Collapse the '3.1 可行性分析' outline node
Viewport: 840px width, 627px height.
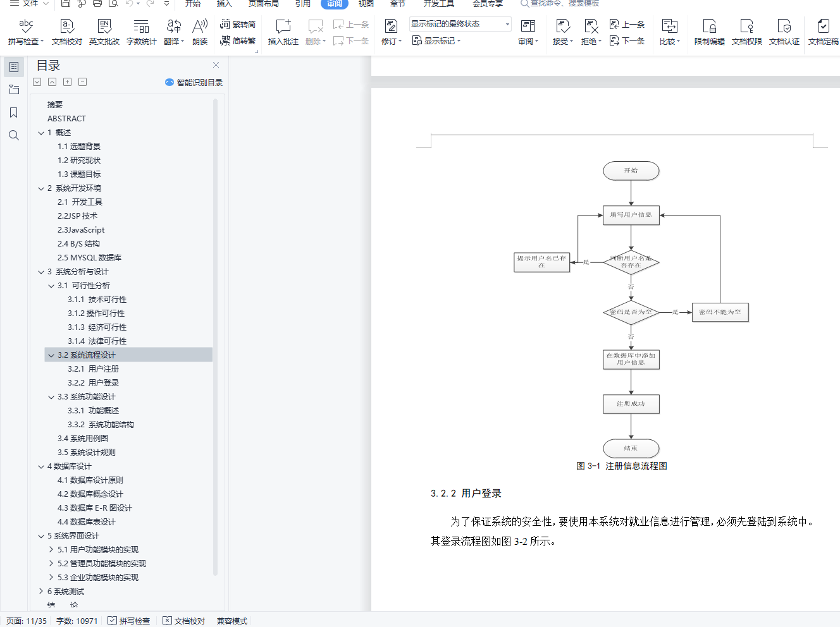(x=51, y=286)
